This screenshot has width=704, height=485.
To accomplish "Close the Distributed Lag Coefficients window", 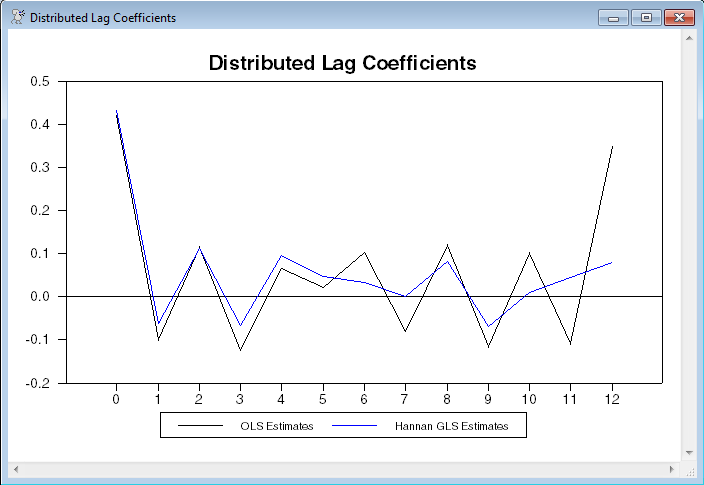I will click(x=679, y=18).
